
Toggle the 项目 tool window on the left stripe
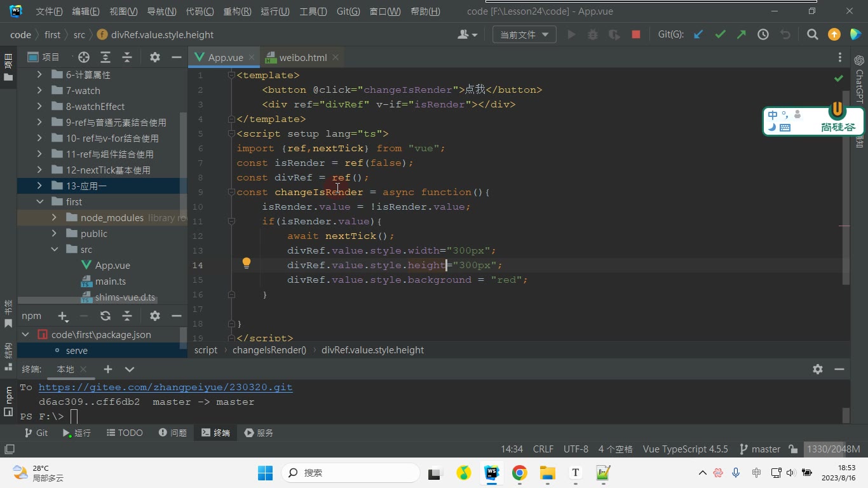tap(8, 67)
